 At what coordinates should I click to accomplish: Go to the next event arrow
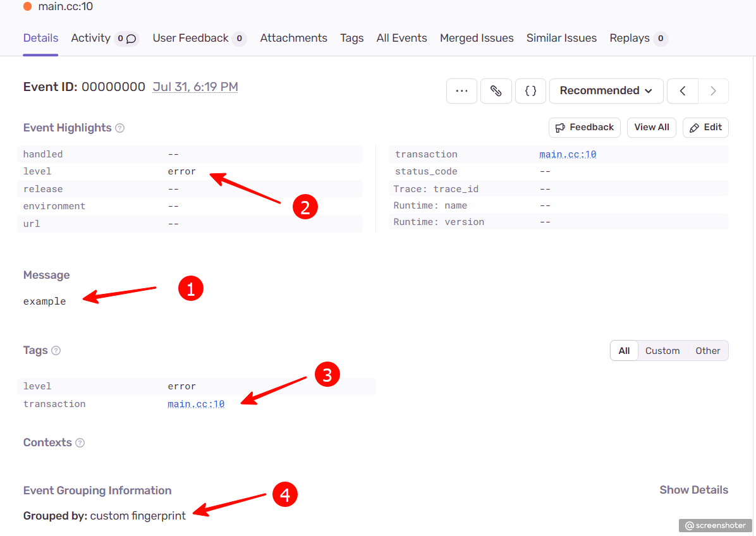[713, 91]
